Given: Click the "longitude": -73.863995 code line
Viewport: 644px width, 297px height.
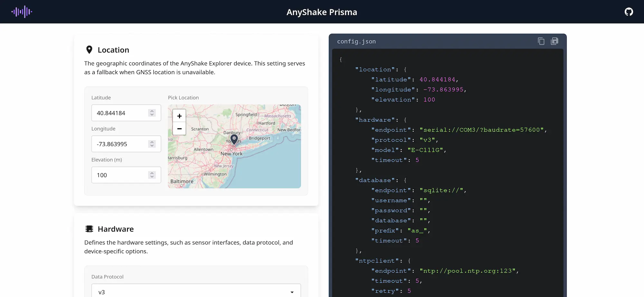Looking at the screenshot, I should pyautogui.click(x=419, y=90).
